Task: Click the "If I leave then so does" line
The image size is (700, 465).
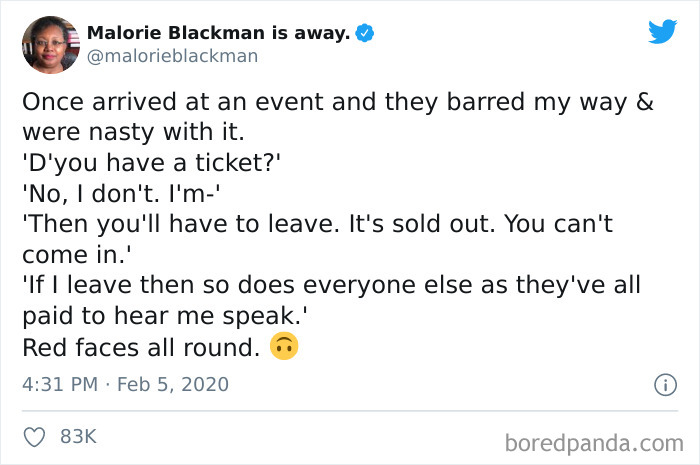Action: click(331, 285)
